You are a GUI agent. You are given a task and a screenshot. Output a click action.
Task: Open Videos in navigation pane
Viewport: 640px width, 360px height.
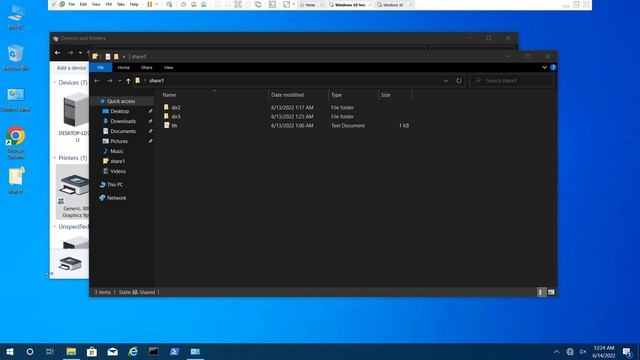(x=118, y=171)
